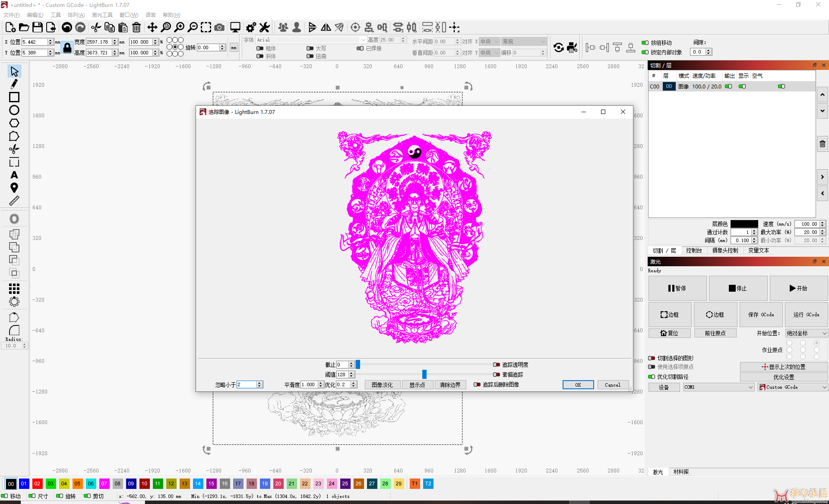Image resolution: width=829 pixels, height=504 pixels.
Task: Click the Delete trash icon in toolbar
Action: (136, 28)
